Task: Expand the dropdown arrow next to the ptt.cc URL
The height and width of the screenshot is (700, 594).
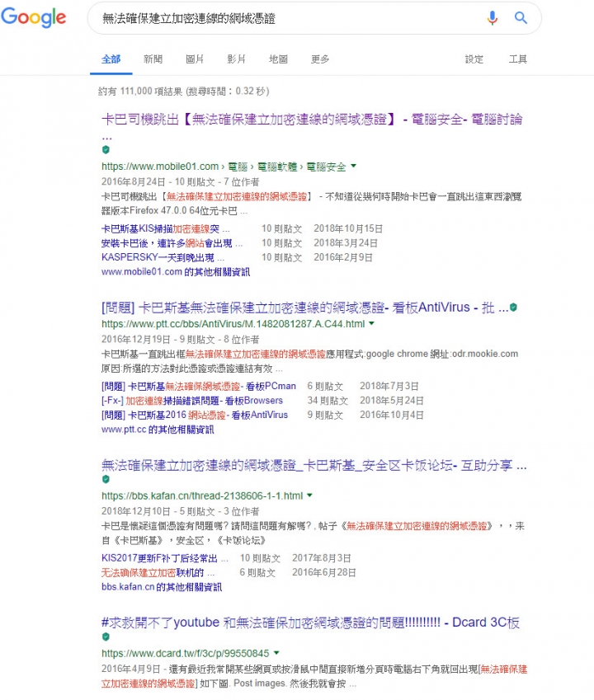Action: click(371, 323)
